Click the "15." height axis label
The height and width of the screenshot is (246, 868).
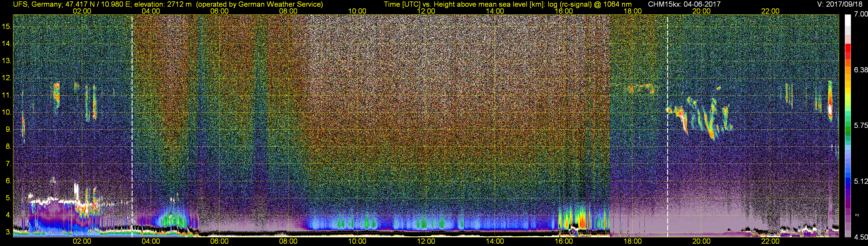(6, 27)
